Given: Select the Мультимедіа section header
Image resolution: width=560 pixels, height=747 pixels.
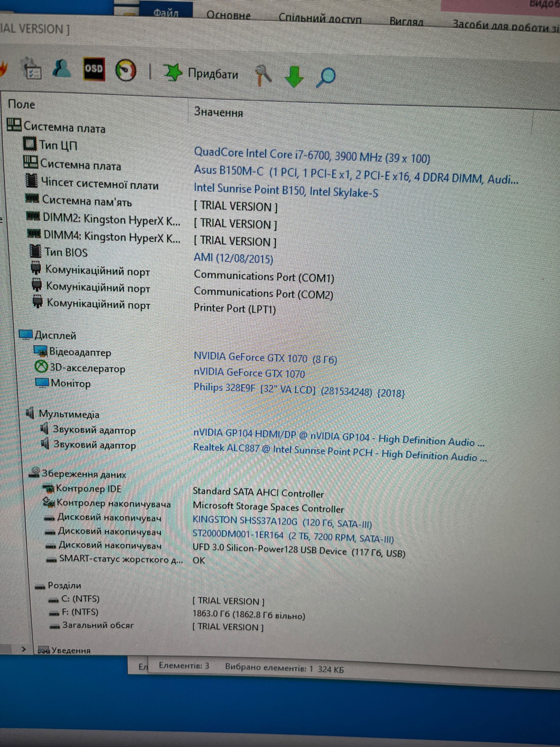Looking at the screenshot, I should tap(63, 414).
